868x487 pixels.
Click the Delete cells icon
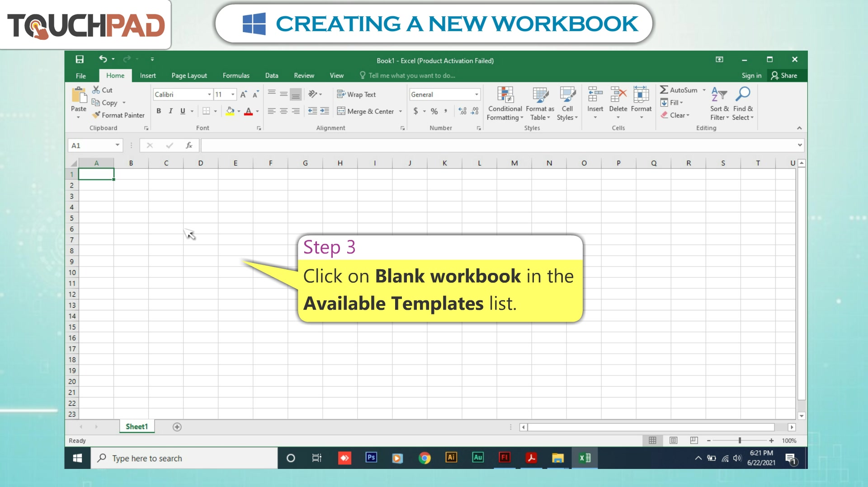point(618,94)
